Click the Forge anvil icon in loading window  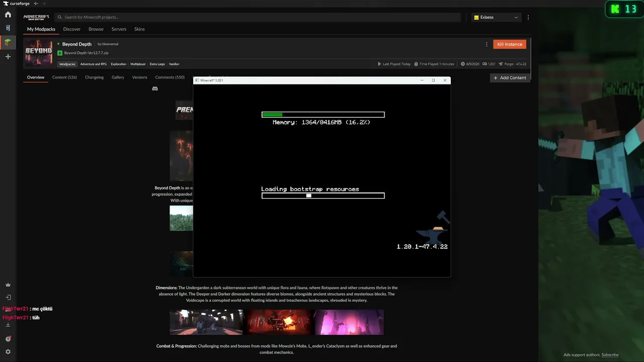click(433, 228)
